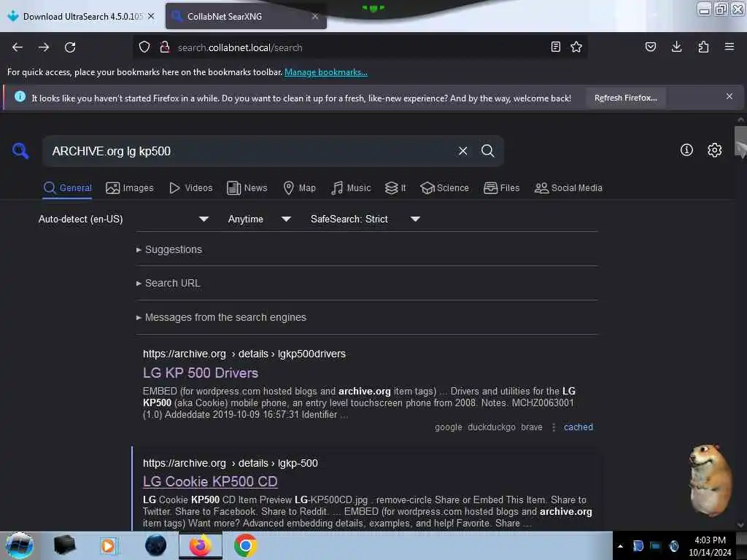Launch Chrome from the taskbar

point(245,545)
